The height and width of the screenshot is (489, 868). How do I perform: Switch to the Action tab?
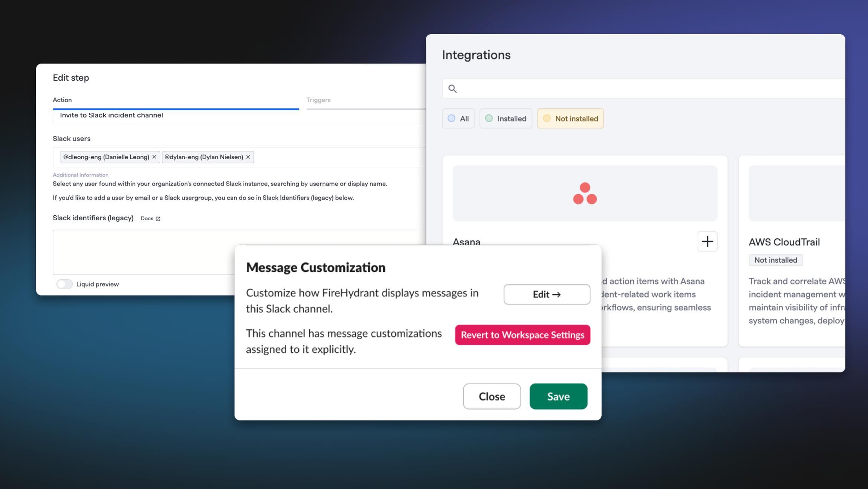62,100
